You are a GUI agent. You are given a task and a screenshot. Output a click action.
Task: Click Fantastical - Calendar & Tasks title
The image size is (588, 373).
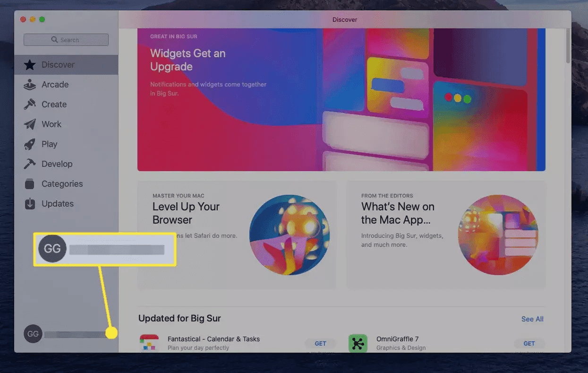(213, 339)
